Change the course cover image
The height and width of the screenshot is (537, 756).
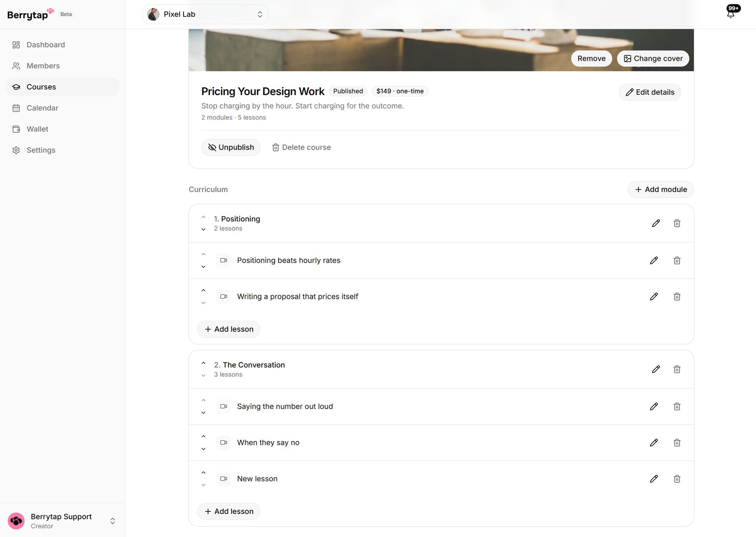click(653, 59)
